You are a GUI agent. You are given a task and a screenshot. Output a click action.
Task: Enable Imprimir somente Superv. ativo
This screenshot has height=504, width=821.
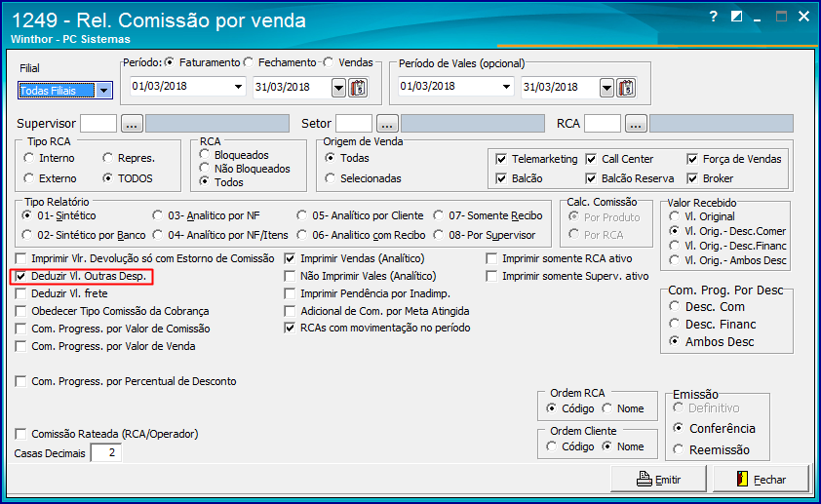(x=491, y=276)
